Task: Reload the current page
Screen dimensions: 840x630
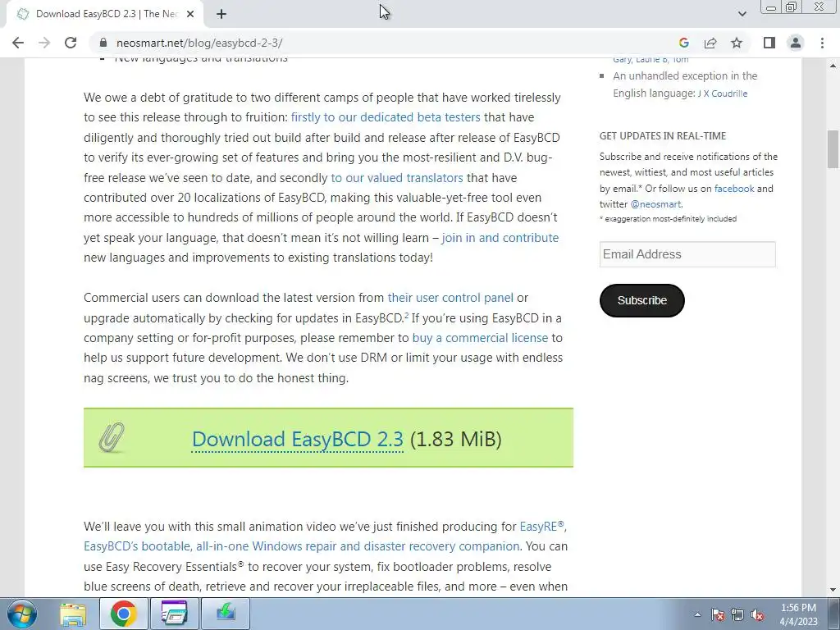Action: tap(71, 43)
